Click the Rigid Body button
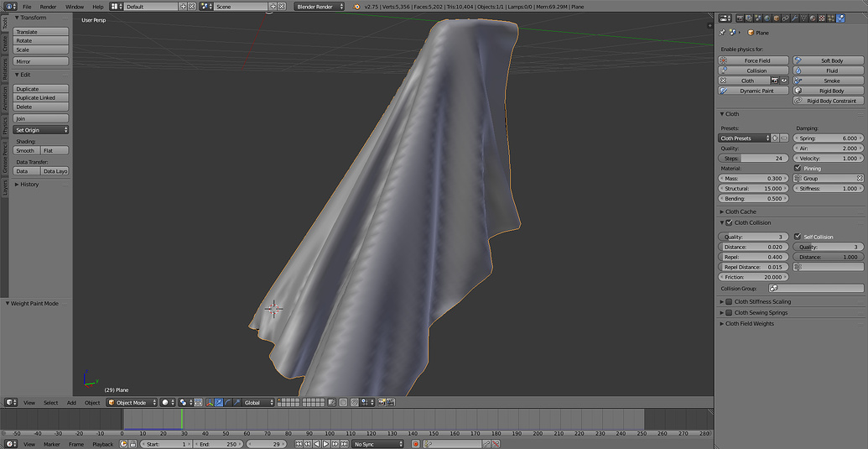Viewport: 868px width, 449px height. pyautogui.click(x=828, y=91)
